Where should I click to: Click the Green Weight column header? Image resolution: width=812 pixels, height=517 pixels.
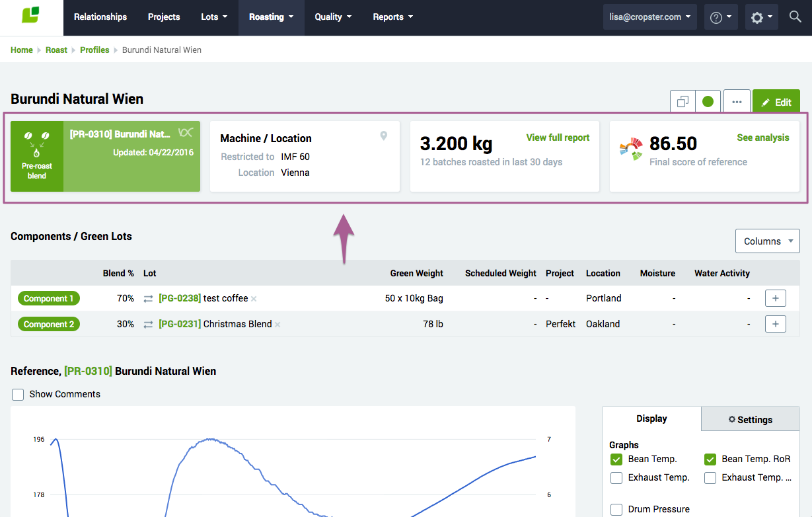coord(417,273)
